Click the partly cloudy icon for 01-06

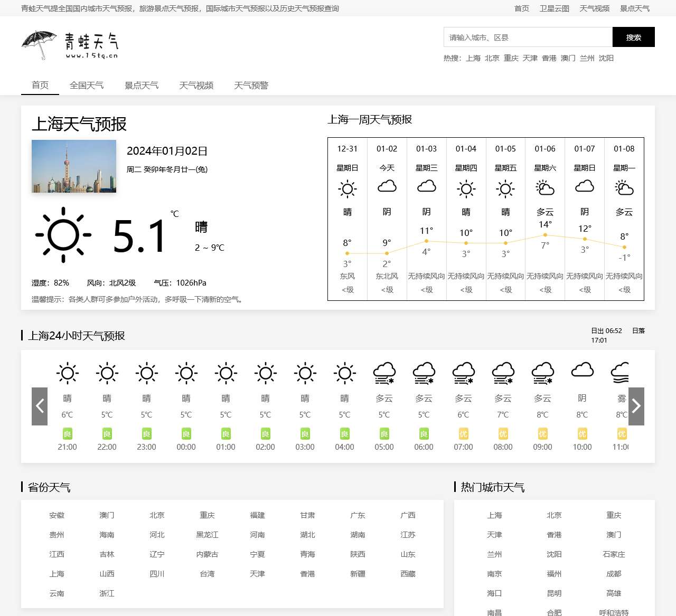pos(545,188)
